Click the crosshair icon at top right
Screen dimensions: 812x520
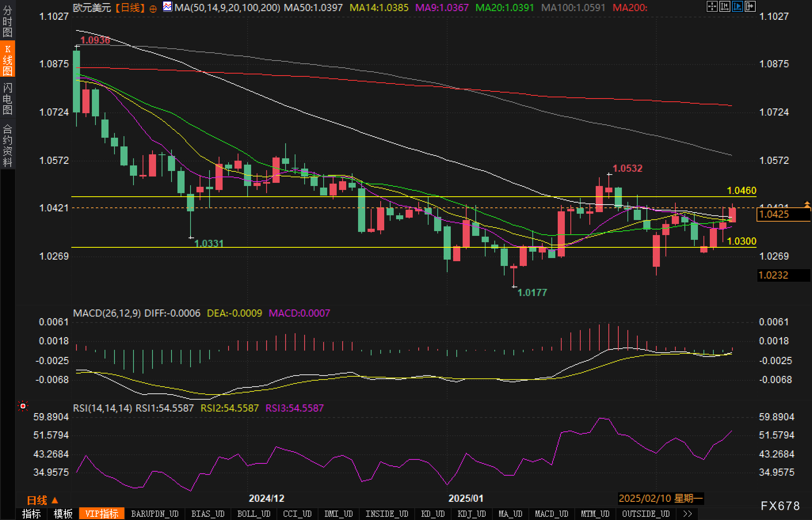coord(712,6)
